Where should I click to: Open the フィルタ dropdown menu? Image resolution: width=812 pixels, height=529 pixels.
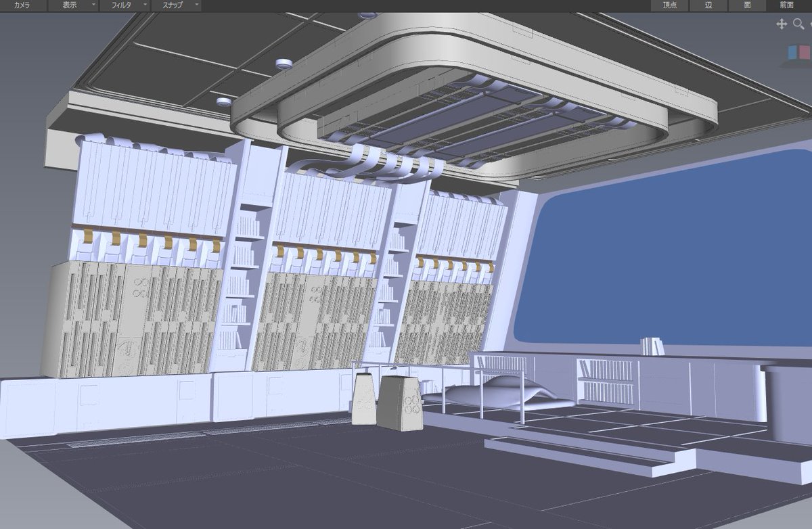tap(124, 5)
